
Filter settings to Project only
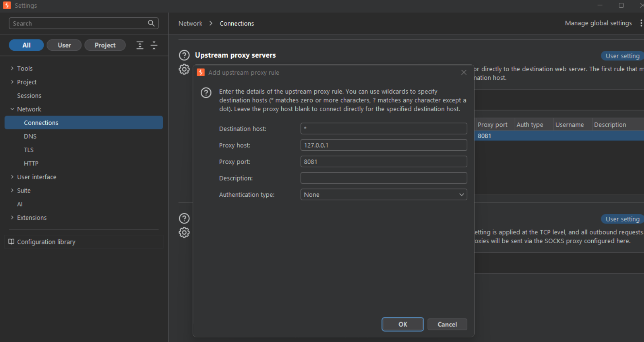[105, 45]
